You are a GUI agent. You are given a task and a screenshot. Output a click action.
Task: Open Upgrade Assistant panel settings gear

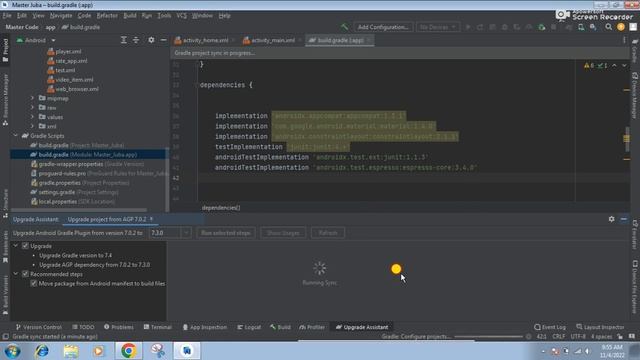(611, 219)
